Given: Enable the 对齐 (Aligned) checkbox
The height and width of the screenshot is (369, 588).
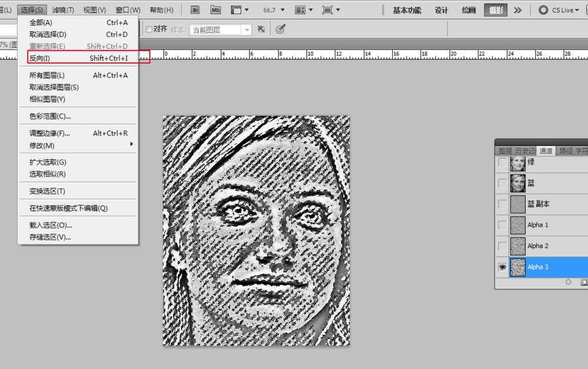Looking at the screenshot, I should (149, 29).
